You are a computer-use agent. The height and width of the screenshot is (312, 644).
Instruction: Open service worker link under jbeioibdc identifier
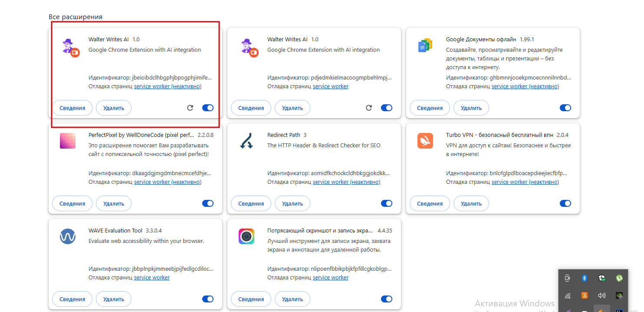(x=168, y=86)
